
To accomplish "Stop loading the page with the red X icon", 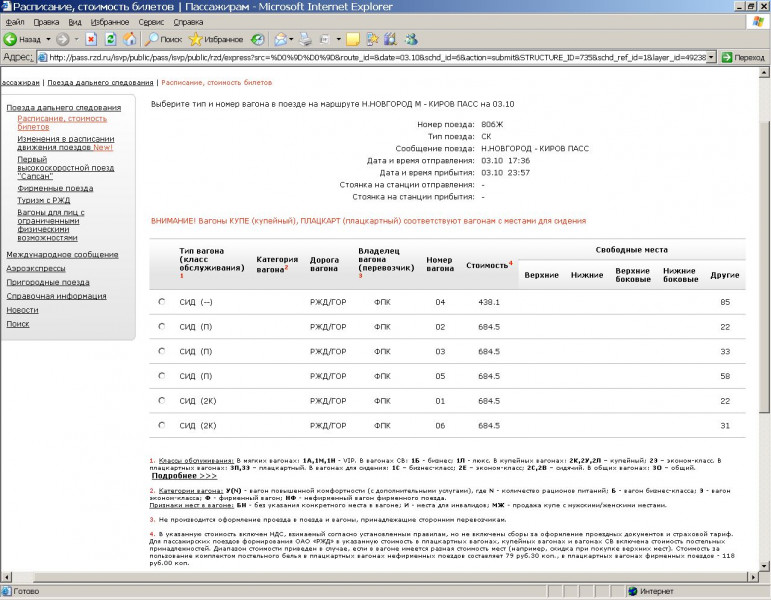I will (91, 39).
